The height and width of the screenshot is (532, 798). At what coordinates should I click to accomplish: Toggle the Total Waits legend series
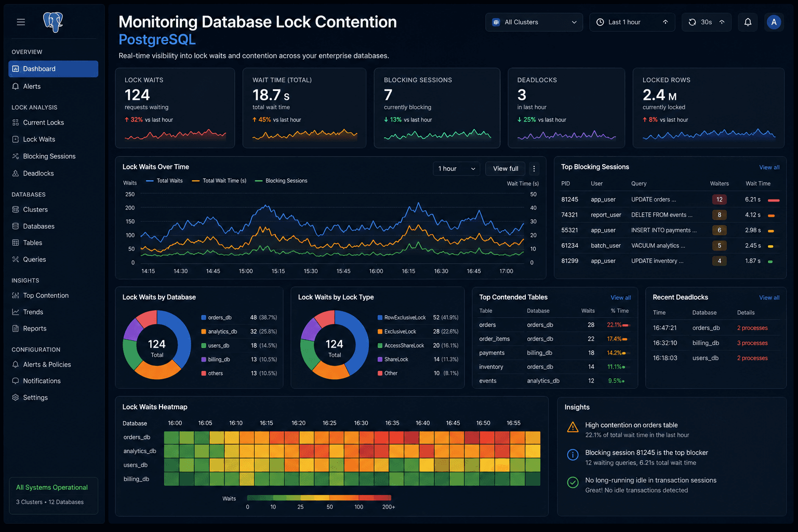(x=164, y=181)
